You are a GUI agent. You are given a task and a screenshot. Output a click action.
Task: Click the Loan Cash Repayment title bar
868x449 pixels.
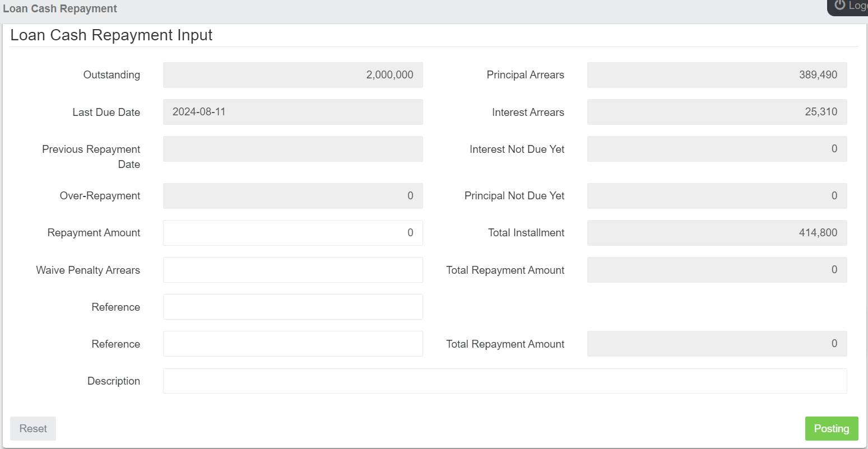[x=60, y=8]
